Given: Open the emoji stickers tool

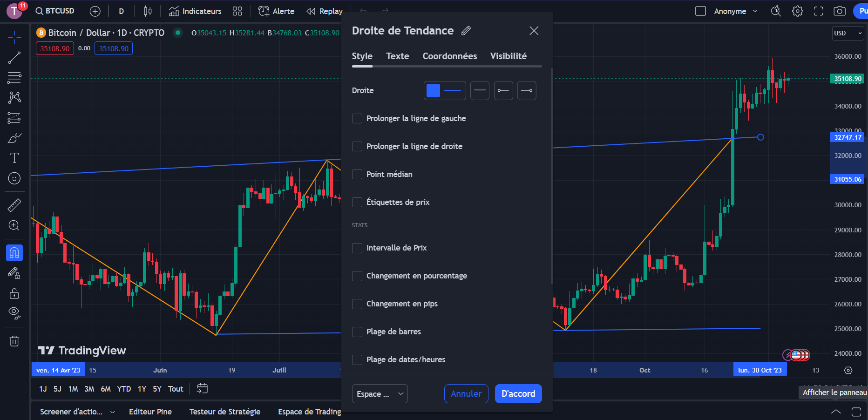Looking at the screenshot, I should pyautogui.click(x=14, y=178).
